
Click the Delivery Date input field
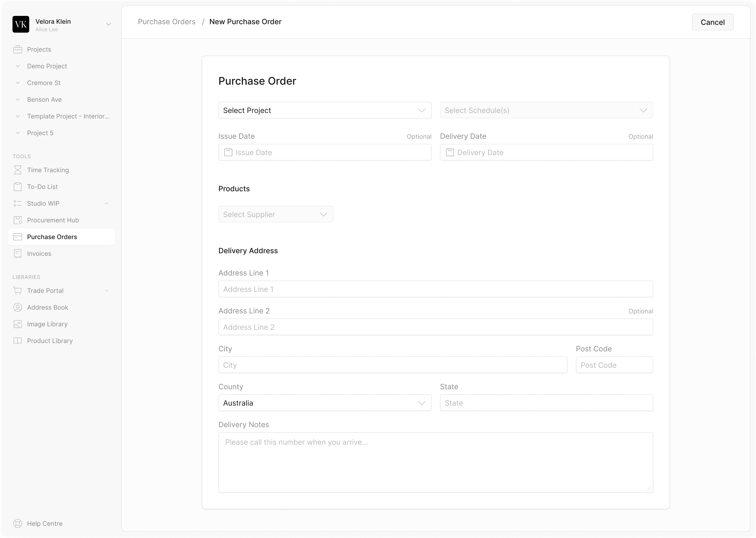point(546,153)
